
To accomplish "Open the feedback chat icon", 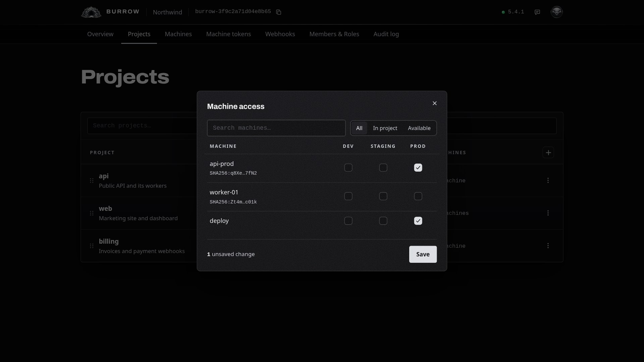I will (x=537, y=12).
